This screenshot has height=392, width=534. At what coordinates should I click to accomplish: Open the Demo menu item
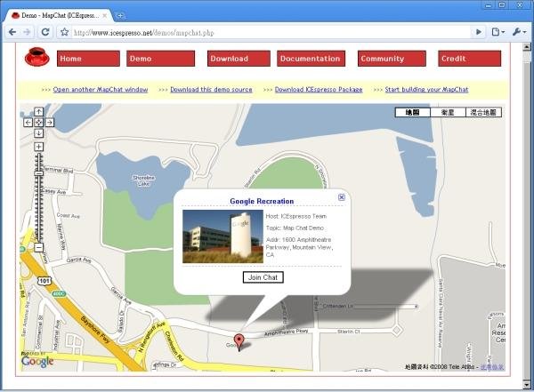[x=160, y=59]
